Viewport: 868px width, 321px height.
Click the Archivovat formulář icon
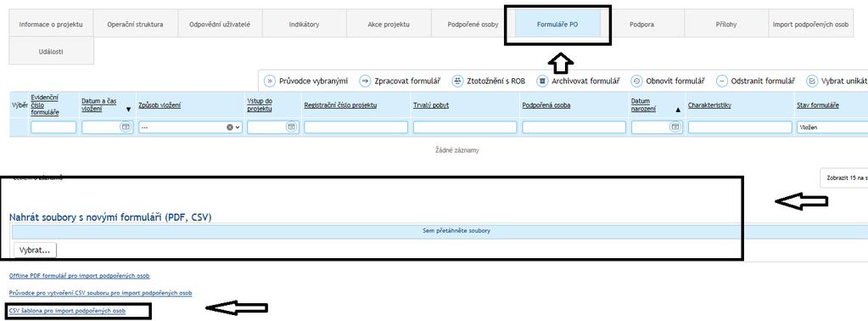pos(542,81)
